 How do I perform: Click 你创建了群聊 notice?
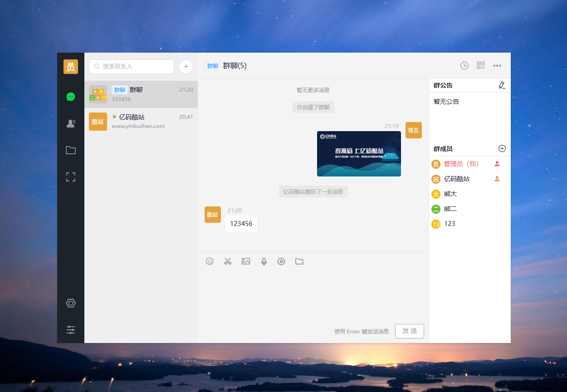(313, 108)
